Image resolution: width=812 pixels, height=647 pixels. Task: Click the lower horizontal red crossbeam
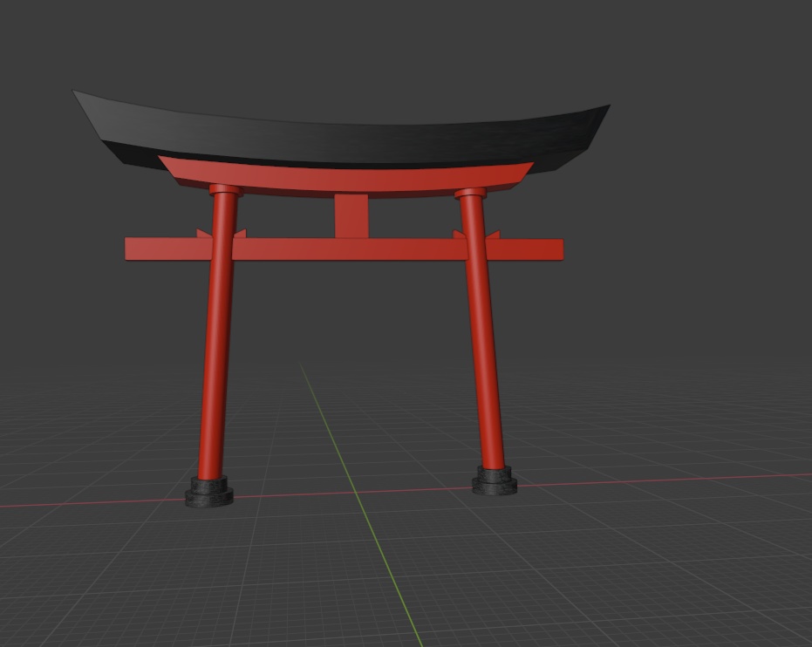pos(344,249)
